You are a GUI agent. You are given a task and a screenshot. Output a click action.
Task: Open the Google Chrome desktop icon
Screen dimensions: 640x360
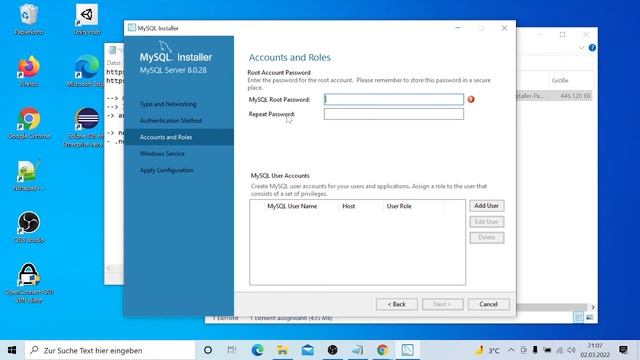click(29, 123)
